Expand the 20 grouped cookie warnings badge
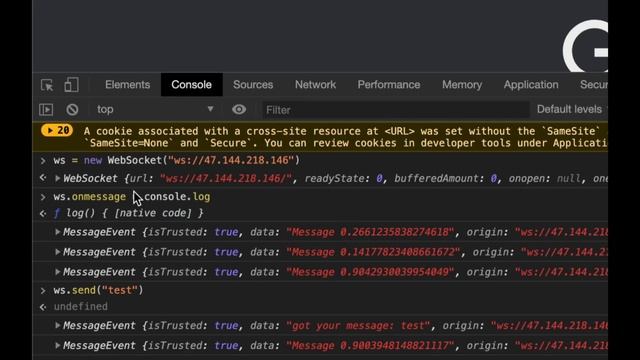This screenshot has width=640, height=360. (x=57, y=131)
